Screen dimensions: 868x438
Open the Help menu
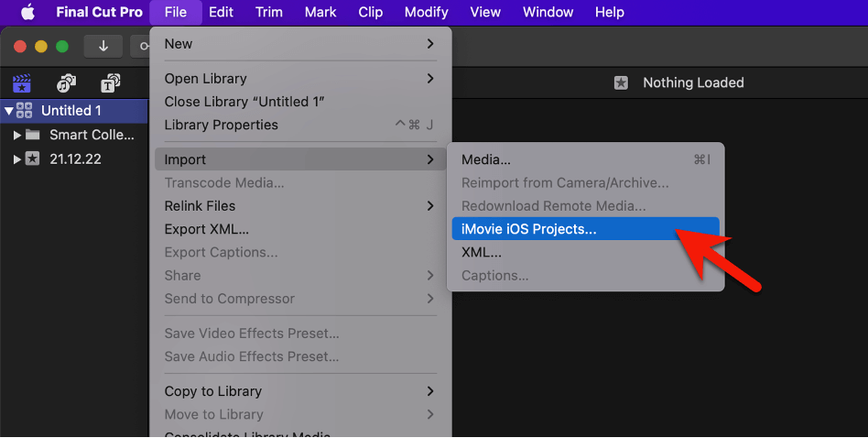610,12
